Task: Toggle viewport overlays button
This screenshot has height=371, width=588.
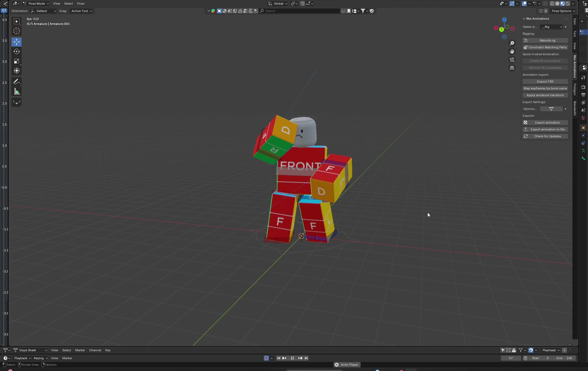Action: [x=524, y=4]
